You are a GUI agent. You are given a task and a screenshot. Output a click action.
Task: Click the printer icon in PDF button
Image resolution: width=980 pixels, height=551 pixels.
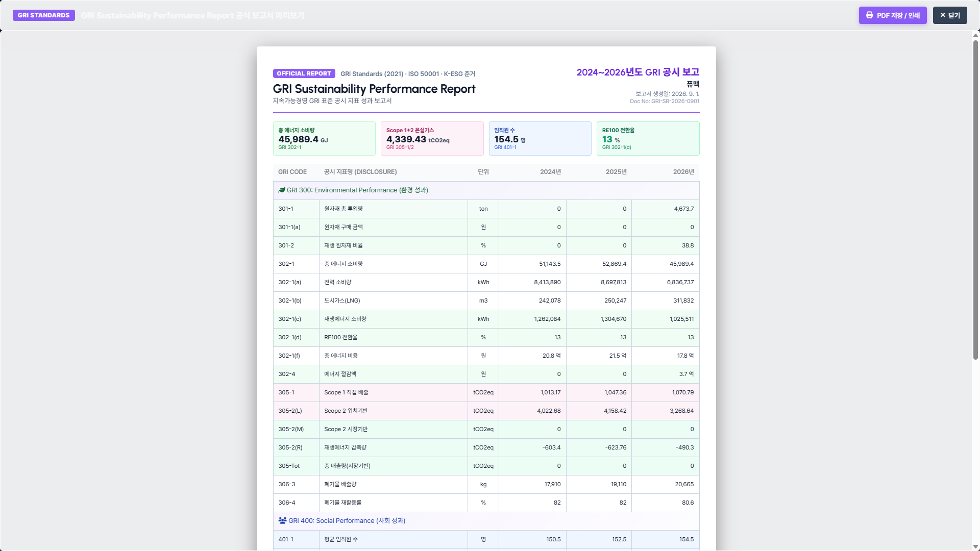point(869,15)
